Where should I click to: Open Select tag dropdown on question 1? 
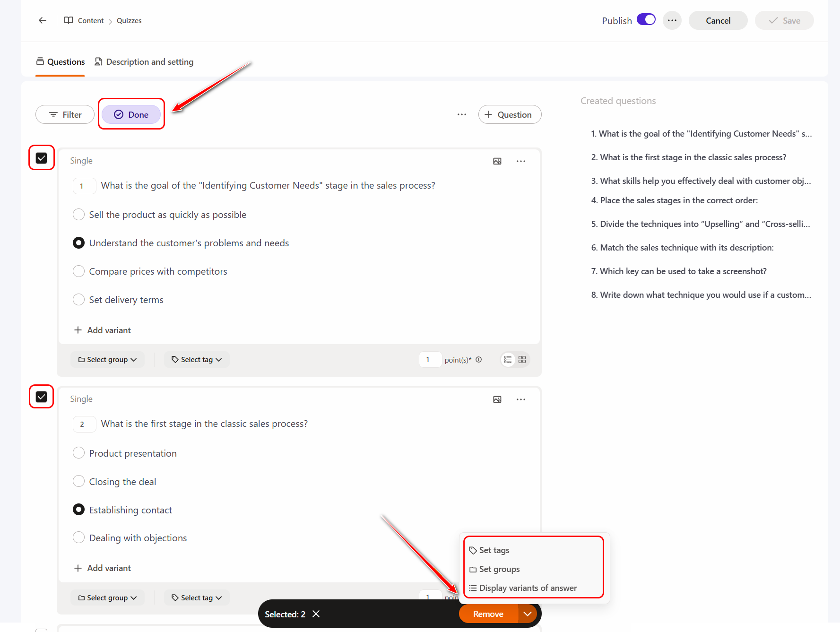coord(197,360)
